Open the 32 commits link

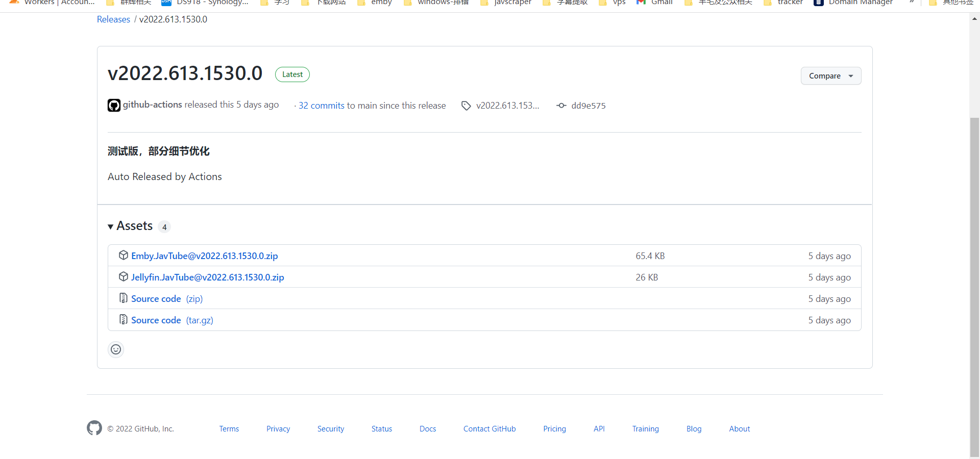[322, 106]
